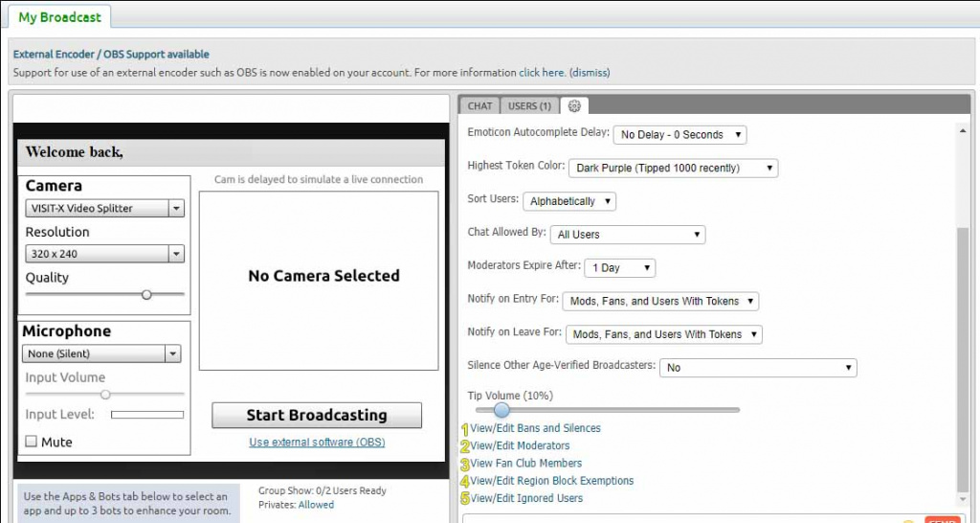This screenshot has width=980, height=523.
Task: Open the Camera device dropdown
Action: point(105,208)
